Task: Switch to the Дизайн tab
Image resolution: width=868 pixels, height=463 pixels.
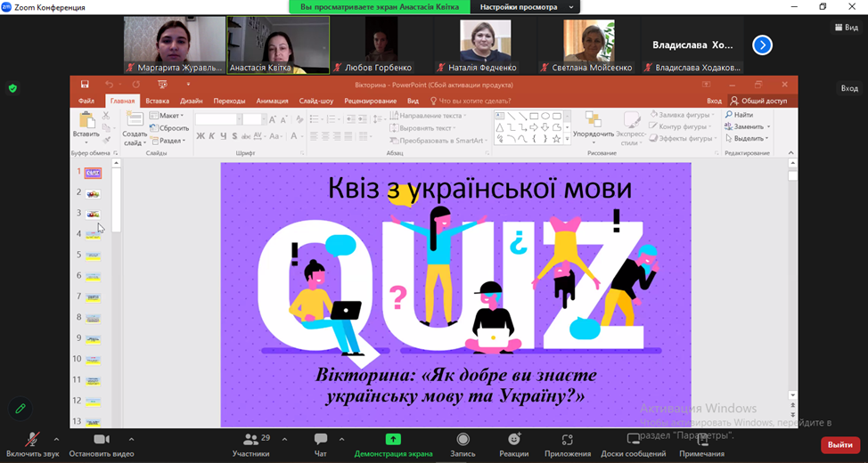Action: tap(191, 102)
